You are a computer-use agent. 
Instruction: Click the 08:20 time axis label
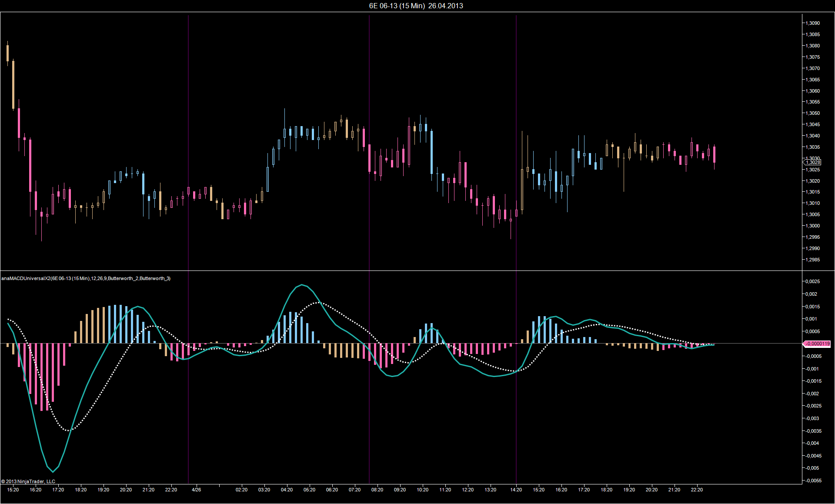coord(377,490)
